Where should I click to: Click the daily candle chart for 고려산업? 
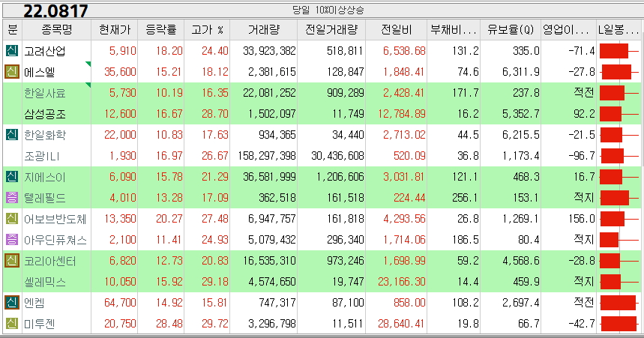tap(619, 51)
